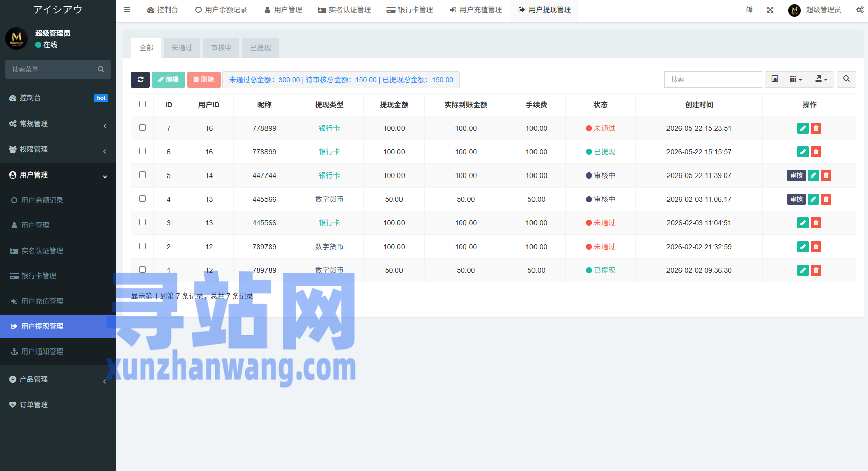Open settings gears icon at top right
The width and height of the screenshot is (868, 471).
coord(860,10)
